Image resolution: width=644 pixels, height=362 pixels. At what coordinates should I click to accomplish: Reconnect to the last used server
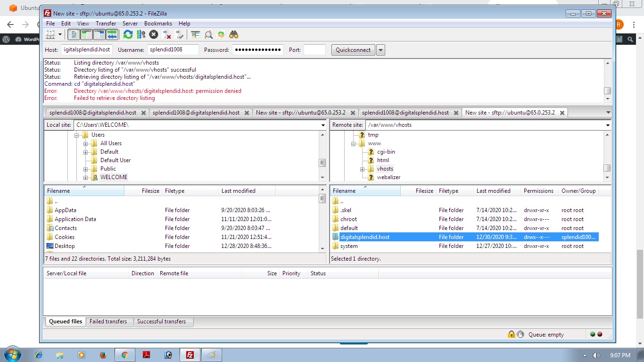point(179,34)
